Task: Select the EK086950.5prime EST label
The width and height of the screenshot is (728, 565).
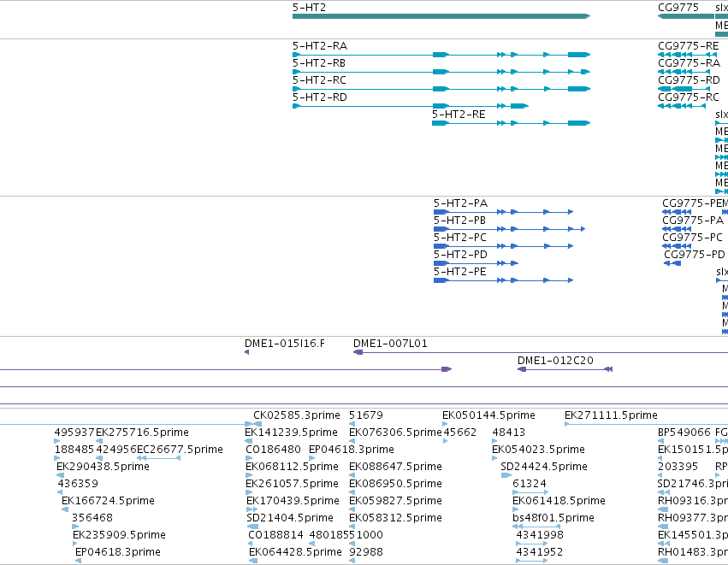Action: (395, 485)
